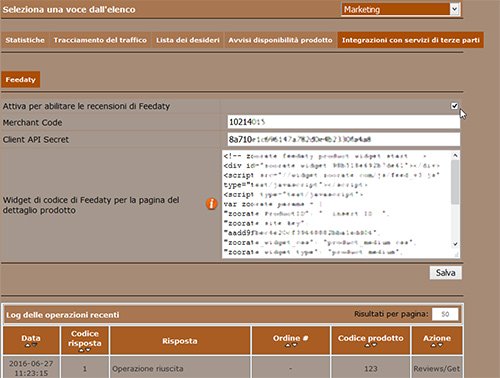This screenshot has height=378, width=500.
Task: Go to Avvisi disponibilità prodotto tab
Action: pyautogui.click(x=280, y=40)
